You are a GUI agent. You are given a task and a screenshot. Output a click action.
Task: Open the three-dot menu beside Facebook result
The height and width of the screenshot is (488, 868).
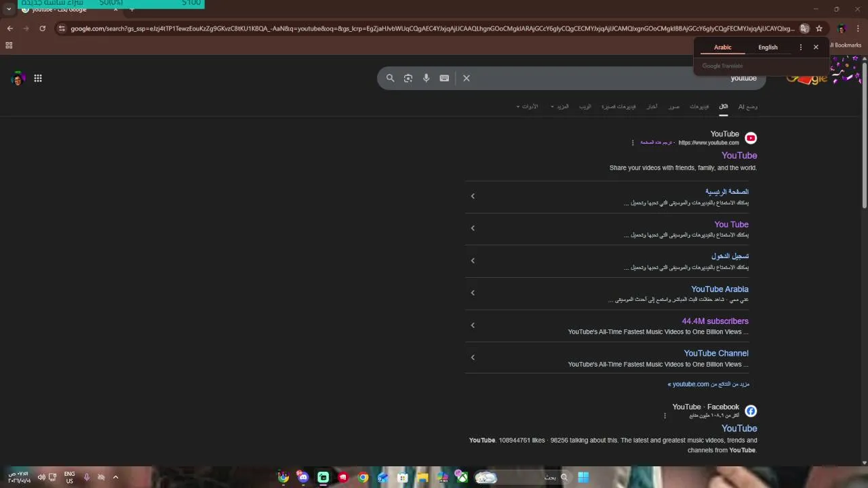pyautogui.click(x=665, y=415)
